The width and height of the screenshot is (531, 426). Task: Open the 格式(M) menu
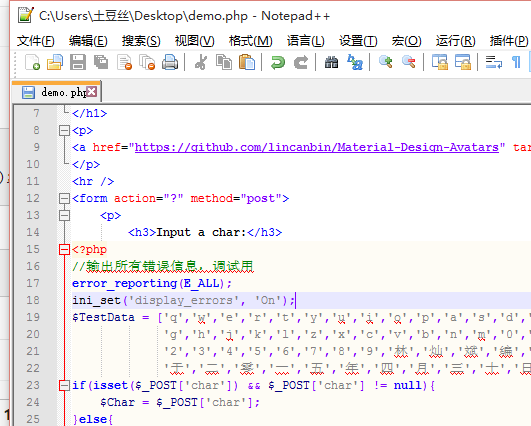click(x=251, y=41)
